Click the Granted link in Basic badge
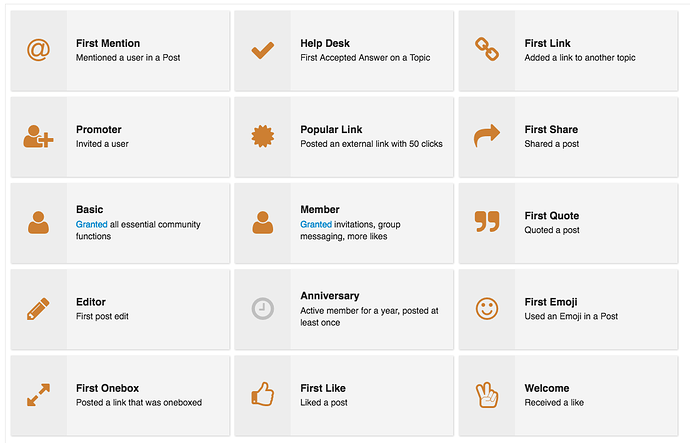690x443 pixels. click(x=92, y=224)
